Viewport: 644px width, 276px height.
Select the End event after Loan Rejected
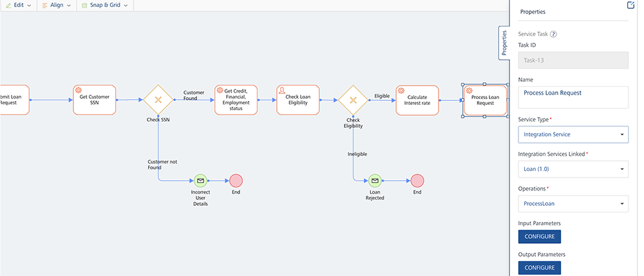click(x=417, y=181)
